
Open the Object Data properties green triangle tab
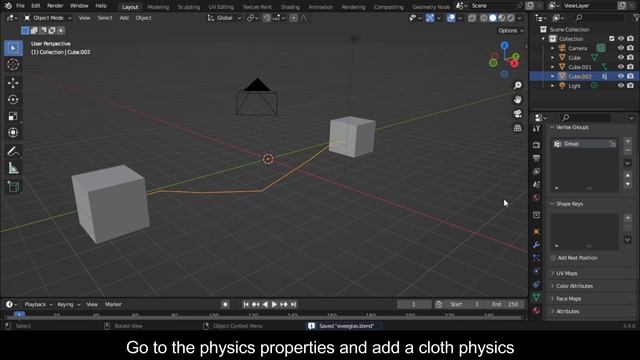(x=536, y=298)
